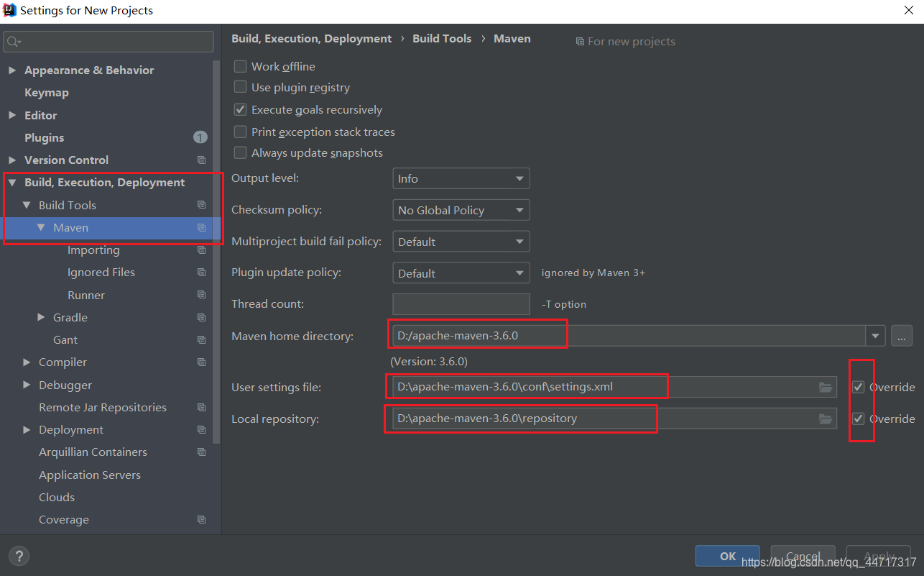Open help with the question mark button

(x=19, y=555)
